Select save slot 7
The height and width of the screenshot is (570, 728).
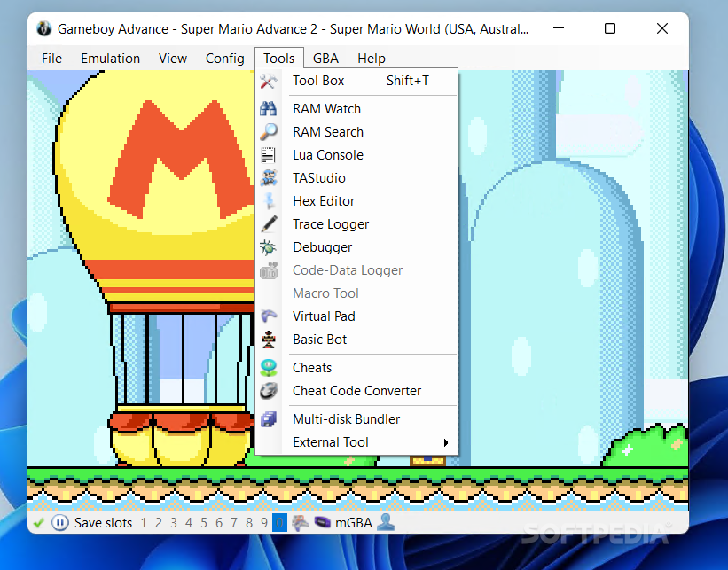pyautogui.click(x=234, y=523)
